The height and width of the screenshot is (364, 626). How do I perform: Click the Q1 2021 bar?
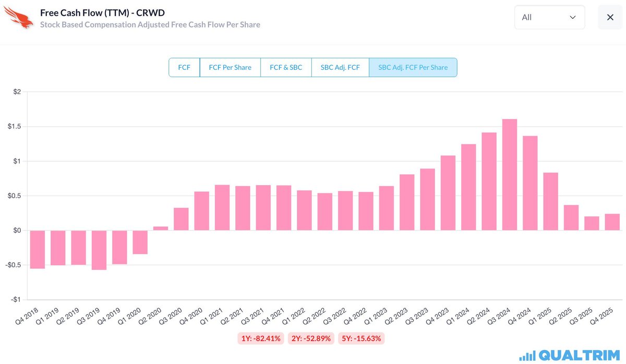222,208
